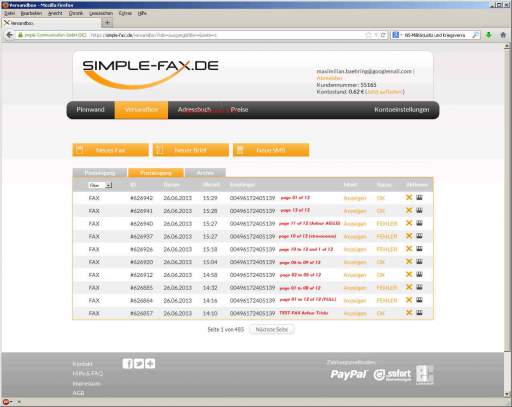The image size is (512, 407).
Task: Open the Kontoeinstellungen navigation item
Action: click(x=402, y=109)
